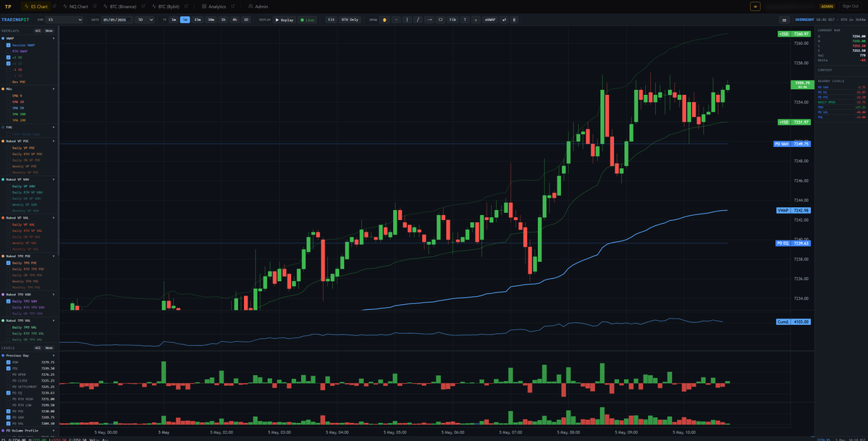
Task: Select the Fib retracement tool
Action: pyautogui.click(x=452, y=20)
